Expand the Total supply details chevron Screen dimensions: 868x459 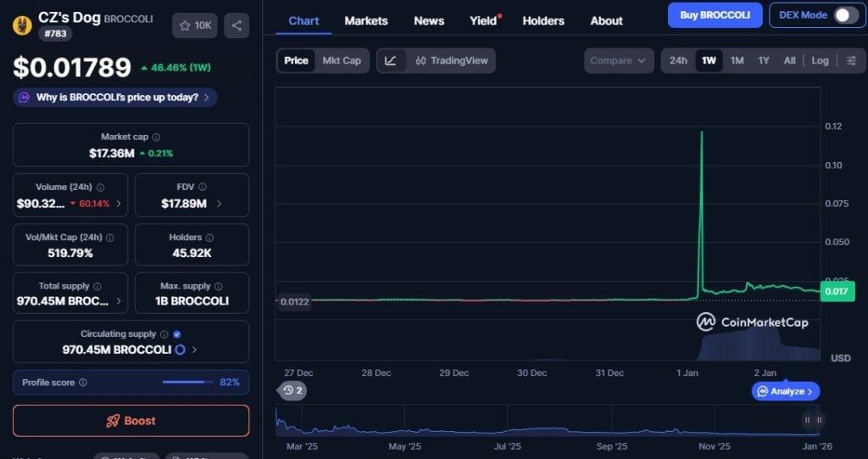pyautogui.click(x=119, y=301)
